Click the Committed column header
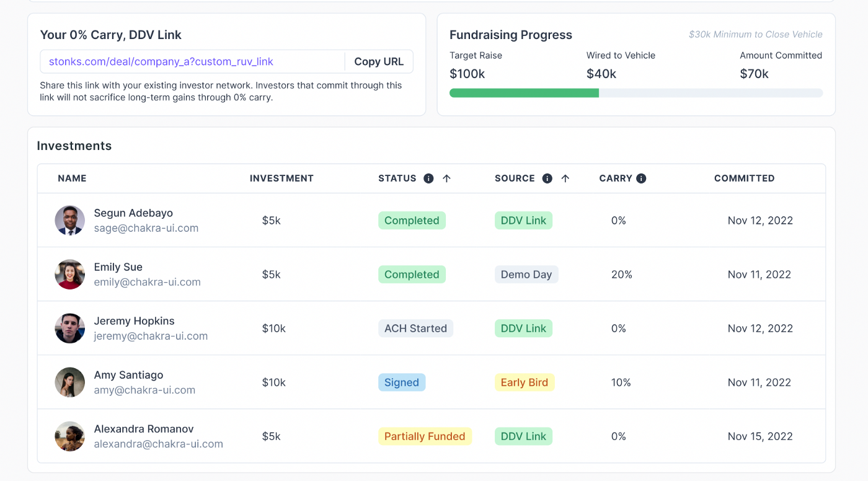The width and height of the screenshot is (868, 481). [x=744, y=179]
